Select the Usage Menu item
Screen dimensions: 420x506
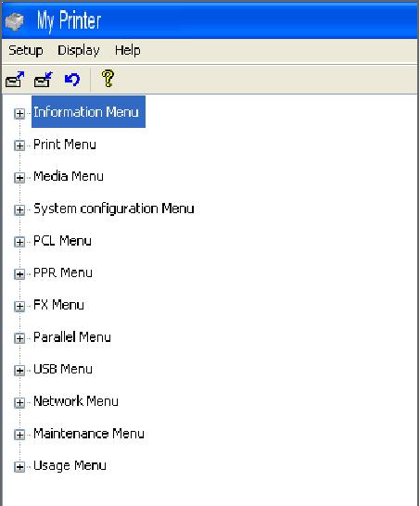[70, 465]
